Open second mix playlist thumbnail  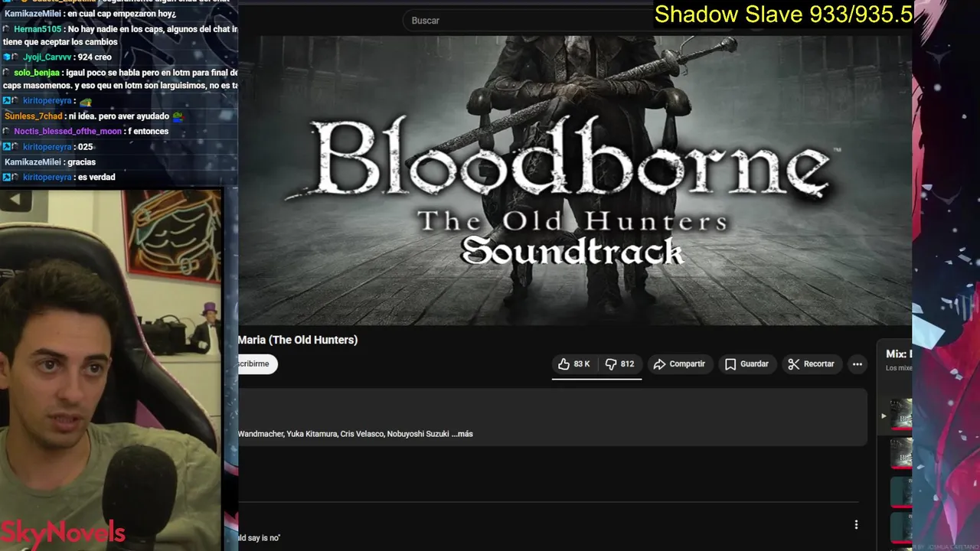(x=901, y=453)
